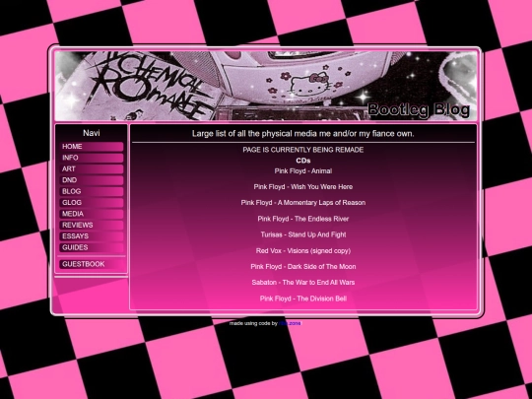Select the GLOG navigation item
Screen dimensions: 532x399
[92, 203]
